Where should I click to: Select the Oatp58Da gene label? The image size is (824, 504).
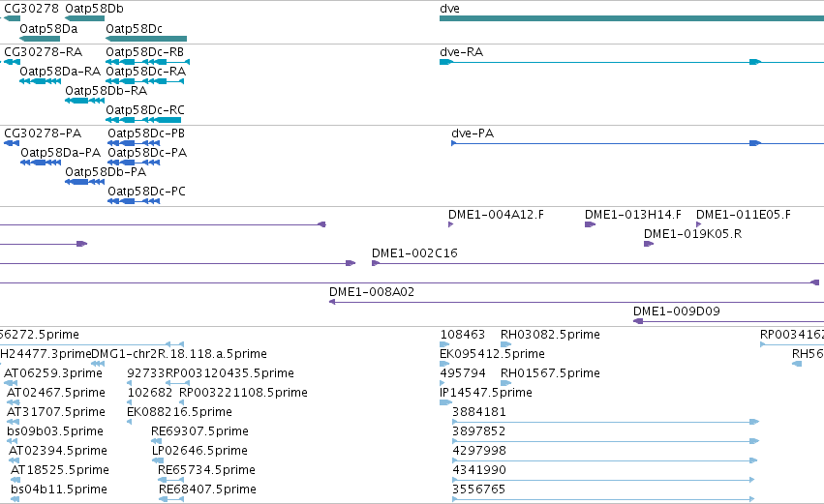click(x=48, y=29)
